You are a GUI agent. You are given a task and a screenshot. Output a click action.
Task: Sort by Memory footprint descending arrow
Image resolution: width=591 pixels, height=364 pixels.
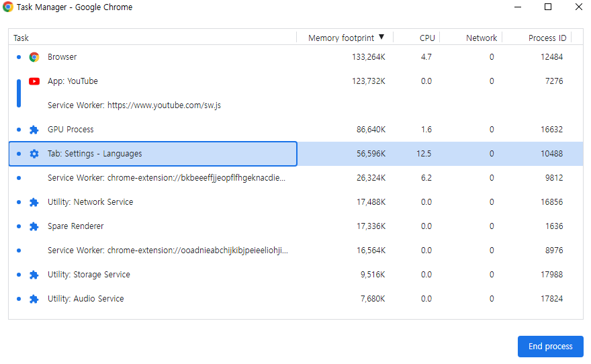pyautogui.click(x=381, y=38)
